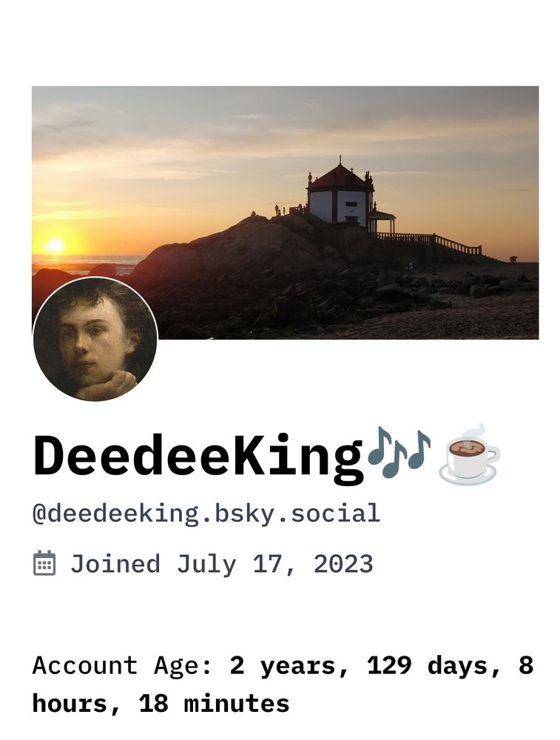
Task: Click the staircase railing beside the chapel
Action: (429, 242)
